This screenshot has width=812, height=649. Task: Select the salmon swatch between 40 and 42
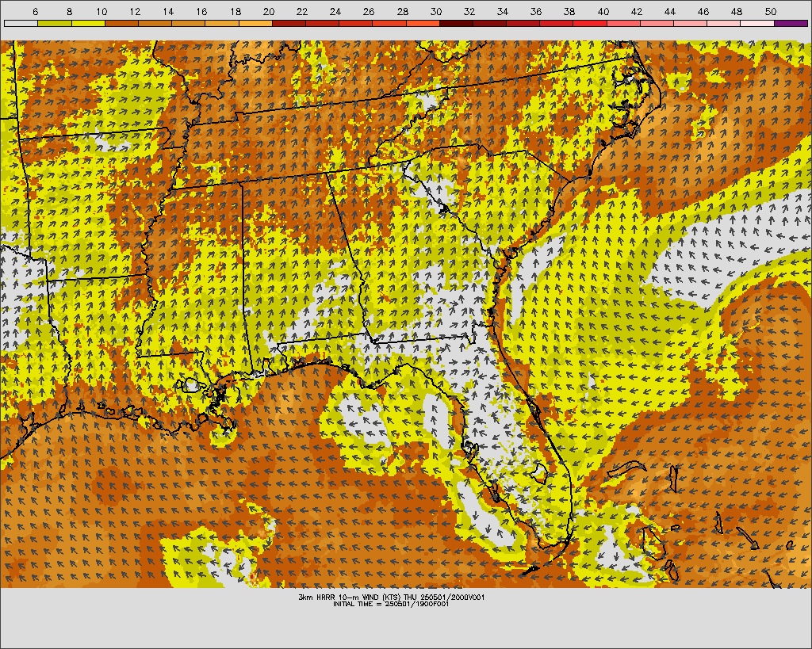(623, 23)
